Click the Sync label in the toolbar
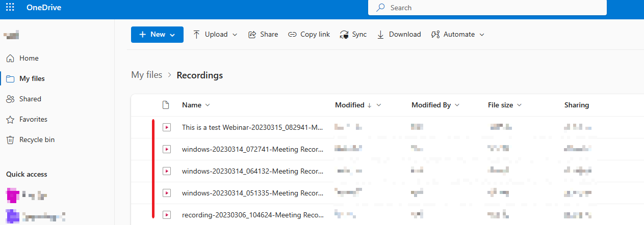 pyautogui.click(x=359, y=35)
